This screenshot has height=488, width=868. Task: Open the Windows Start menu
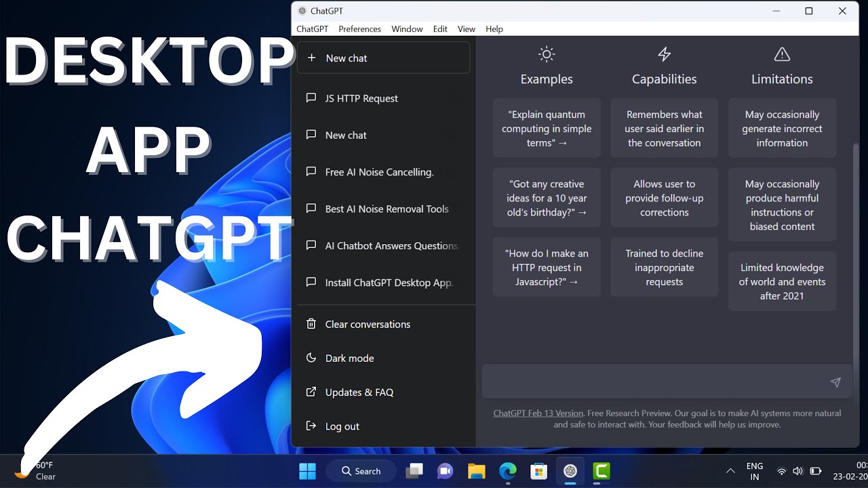coord(307,471)
